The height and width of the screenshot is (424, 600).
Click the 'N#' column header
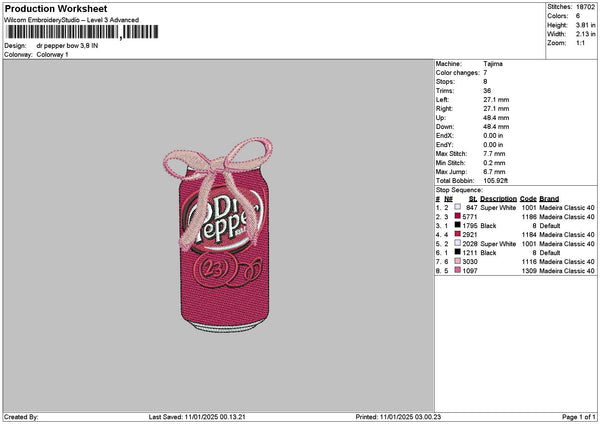pos(448,199)
